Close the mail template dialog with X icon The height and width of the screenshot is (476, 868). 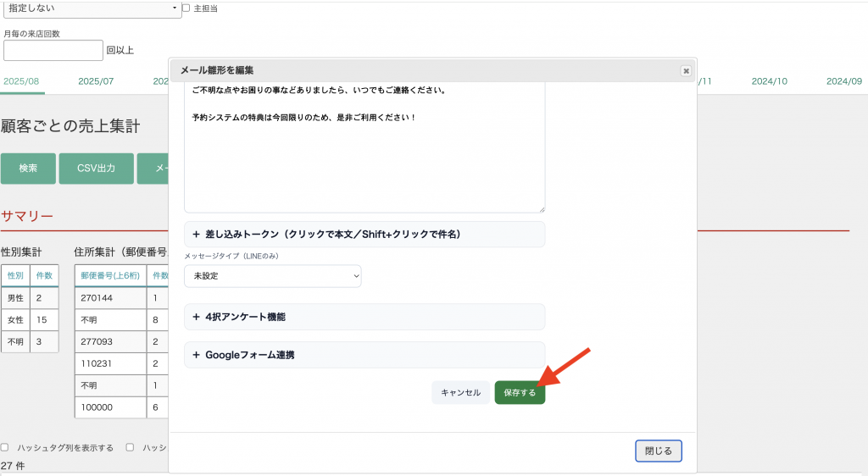point(686,71)
